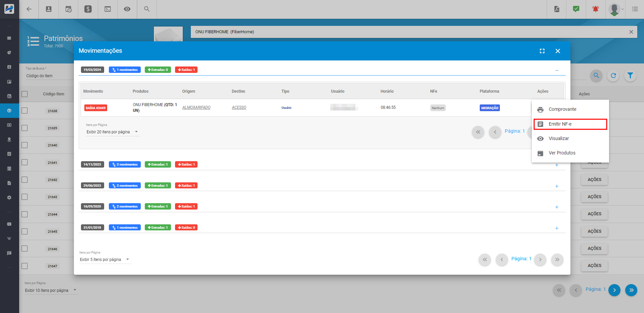Click the AÇÕES button for row 21647

tap(594, 266)
